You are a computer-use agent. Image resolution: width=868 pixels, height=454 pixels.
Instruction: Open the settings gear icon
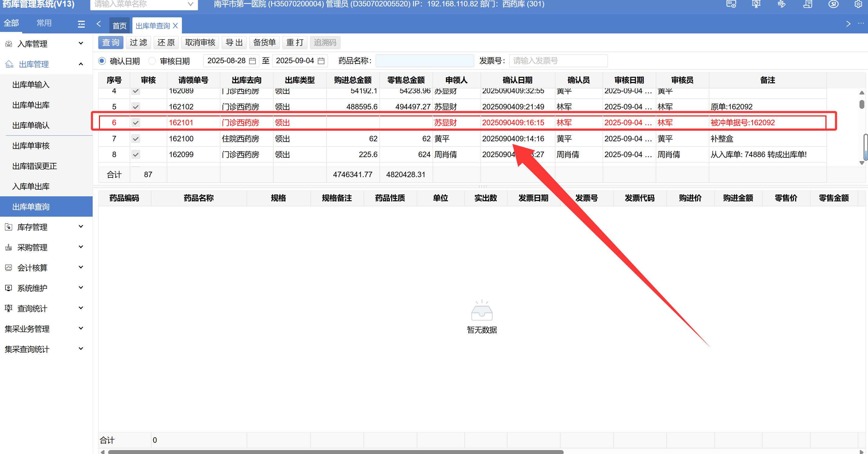[858, 4]
